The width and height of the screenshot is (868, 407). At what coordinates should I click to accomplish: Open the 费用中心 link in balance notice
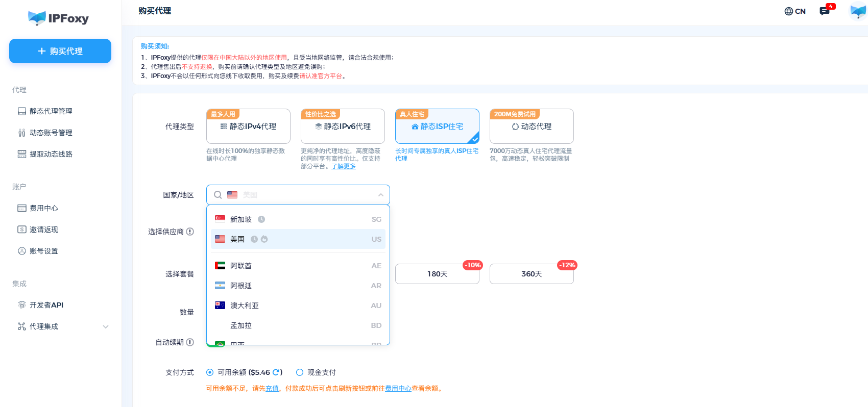[x=398, y=389]
